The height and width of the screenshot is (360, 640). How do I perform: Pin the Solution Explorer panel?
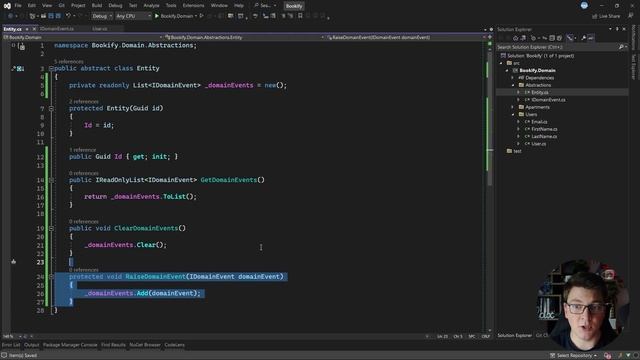click(x=617, y=29)
